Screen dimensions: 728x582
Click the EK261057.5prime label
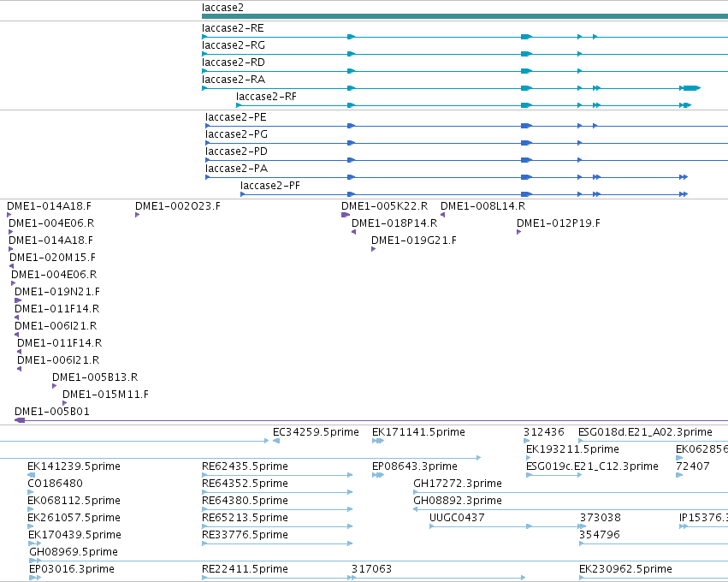[x=74, y=518]
